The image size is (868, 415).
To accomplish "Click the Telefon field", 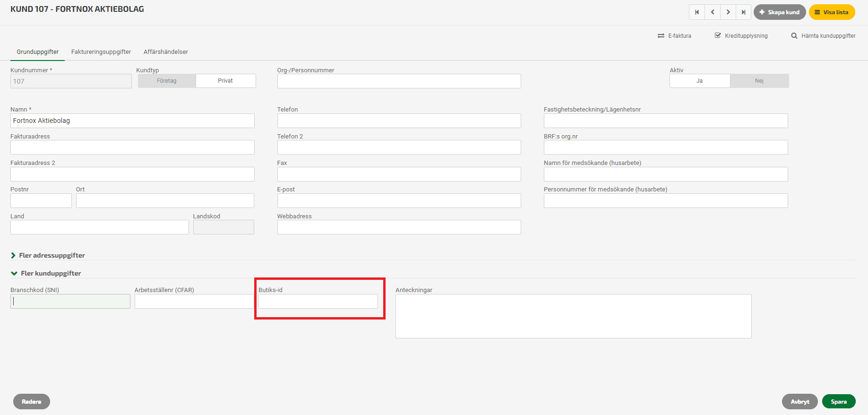I will (x=399, y=121).
